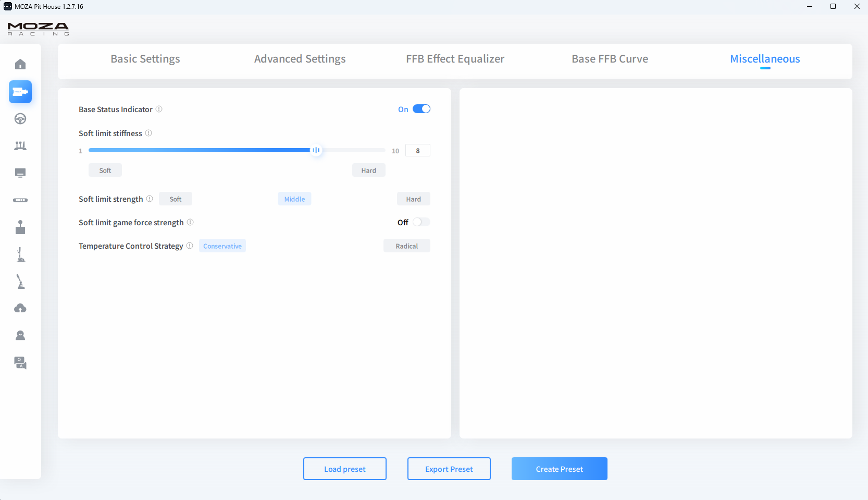Open the gear shifter settings icon

(20, 227)
